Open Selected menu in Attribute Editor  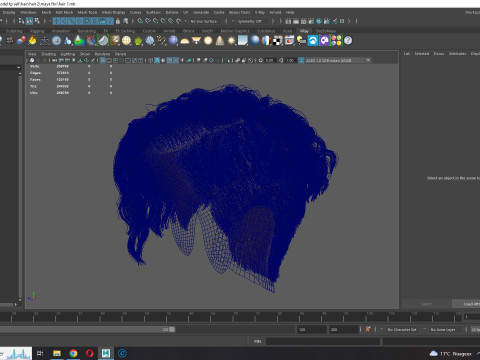(x=422, y=54)
